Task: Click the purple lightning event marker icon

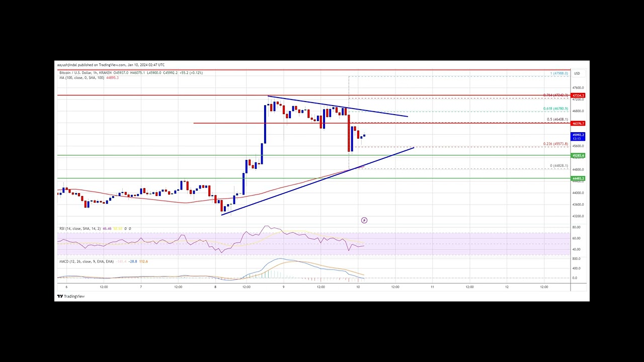Action: [x=364, y=220]
